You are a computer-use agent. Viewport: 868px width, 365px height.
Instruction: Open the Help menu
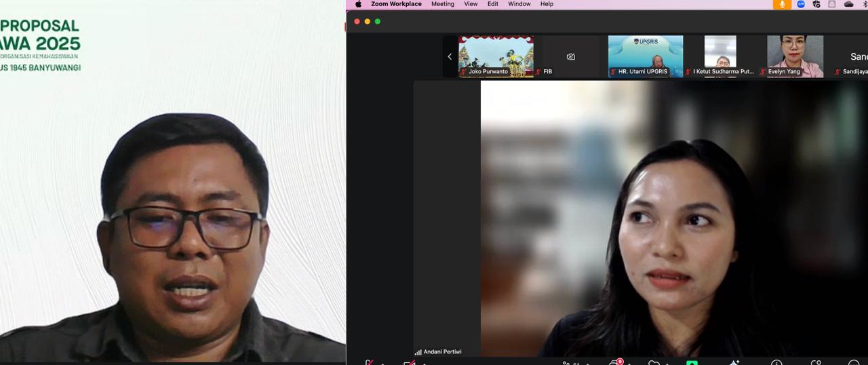coord(547,4)
